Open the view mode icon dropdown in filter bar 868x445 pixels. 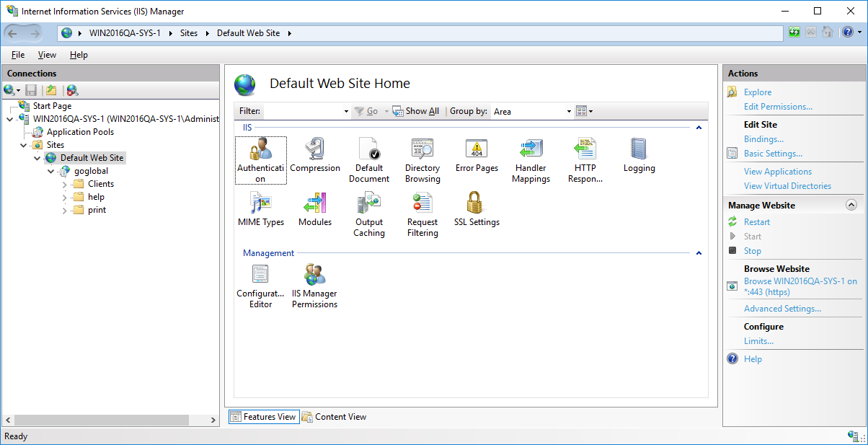click(x=585, y=111)
